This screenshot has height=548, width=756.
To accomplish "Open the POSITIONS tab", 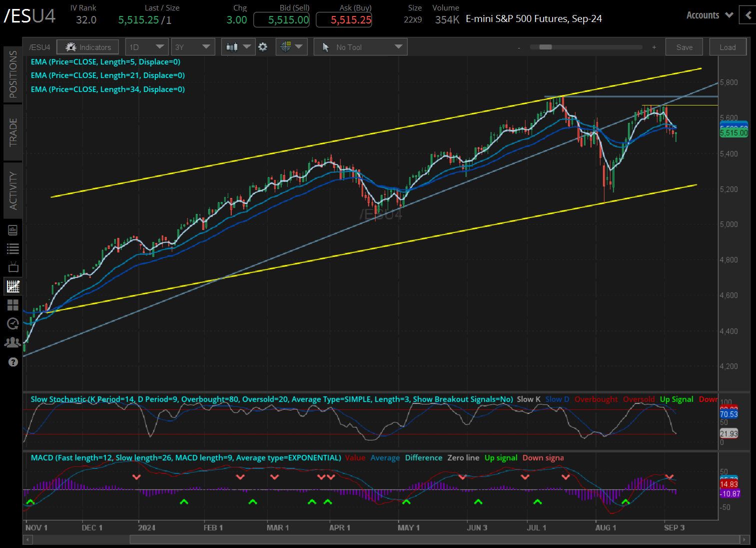I will (13, 74).
